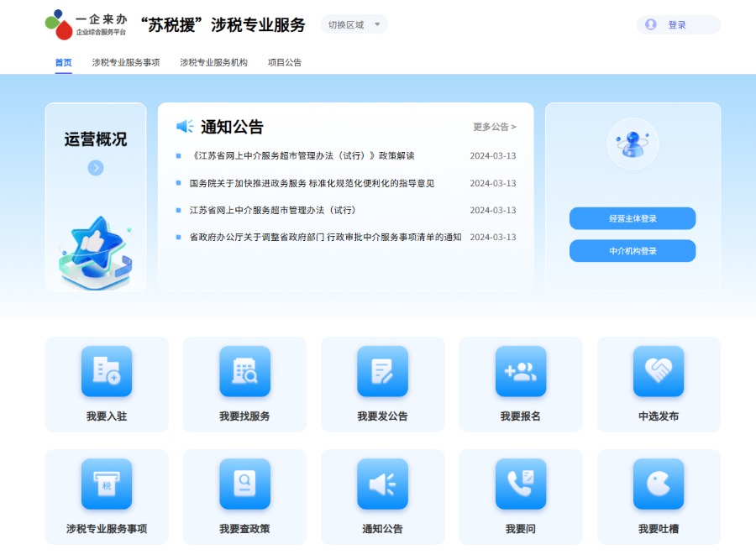Switch to the 涉税专业服务机构 tab

213,63
